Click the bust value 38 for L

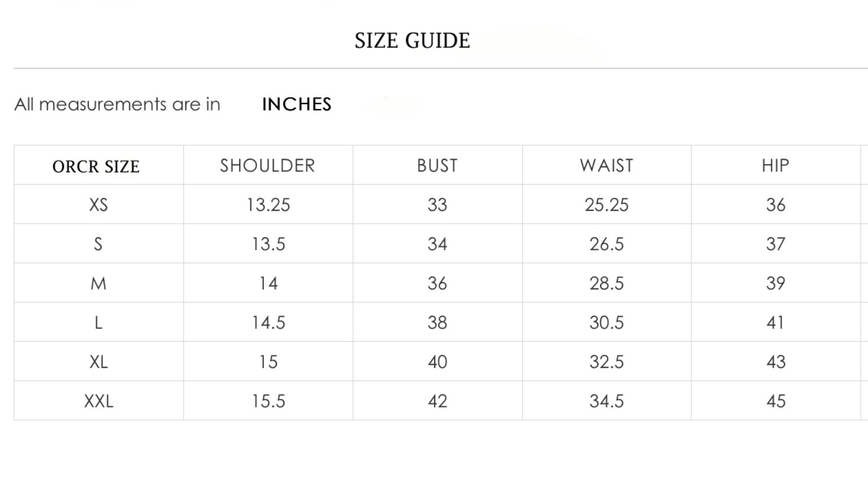(x=437, y=323)
